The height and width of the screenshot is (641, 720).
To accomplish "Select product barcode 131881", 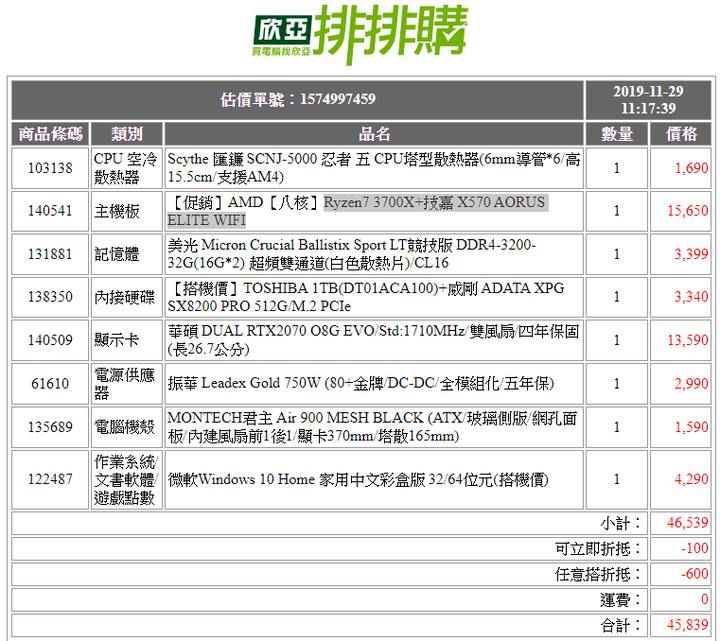I will click(50, 254).
